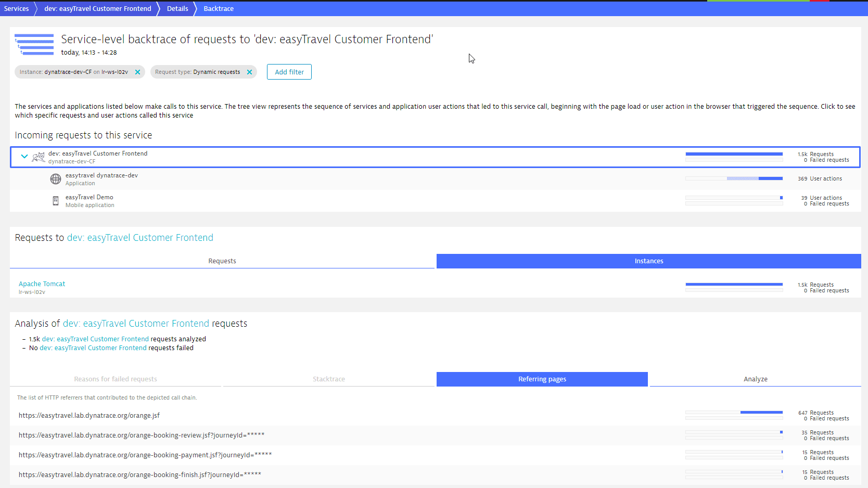This screenshot has width=868, height=488.
Task: Remove the Instance dynatrace-dev-CF filter
Action: point(137,72)
